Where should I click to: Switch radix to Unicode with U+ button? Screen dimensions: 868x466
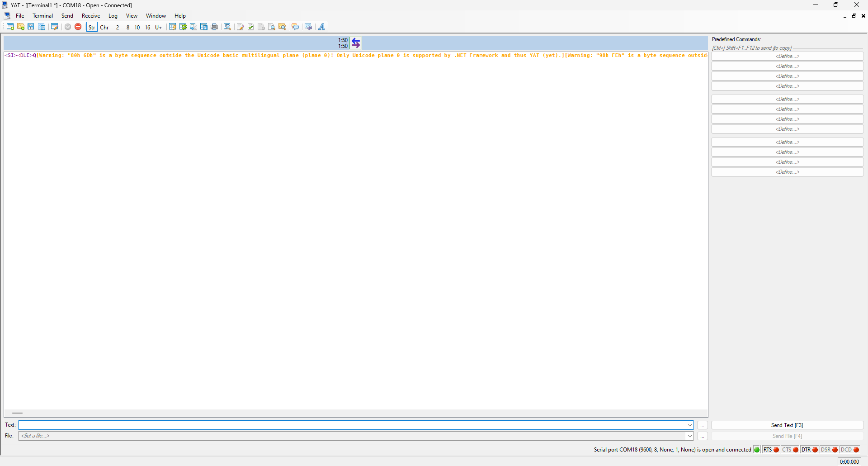[x=159, y=27]
